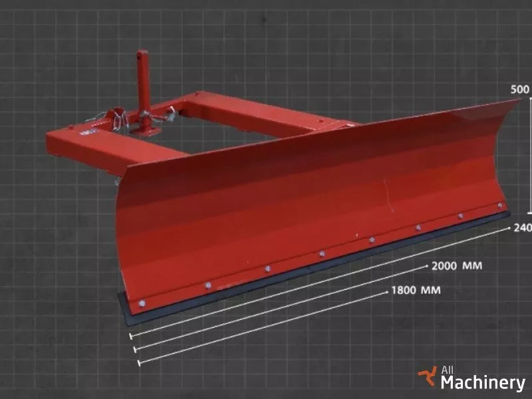Click the rightmost bolt on the blade bottom
This screenshot has width=532, height=399.
pos(499,205)
